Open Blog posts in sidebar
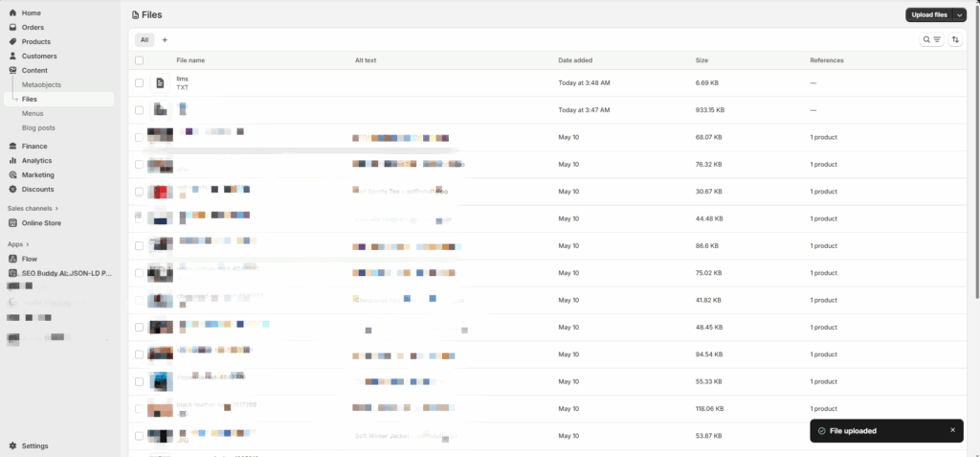 tap(38, 127)
